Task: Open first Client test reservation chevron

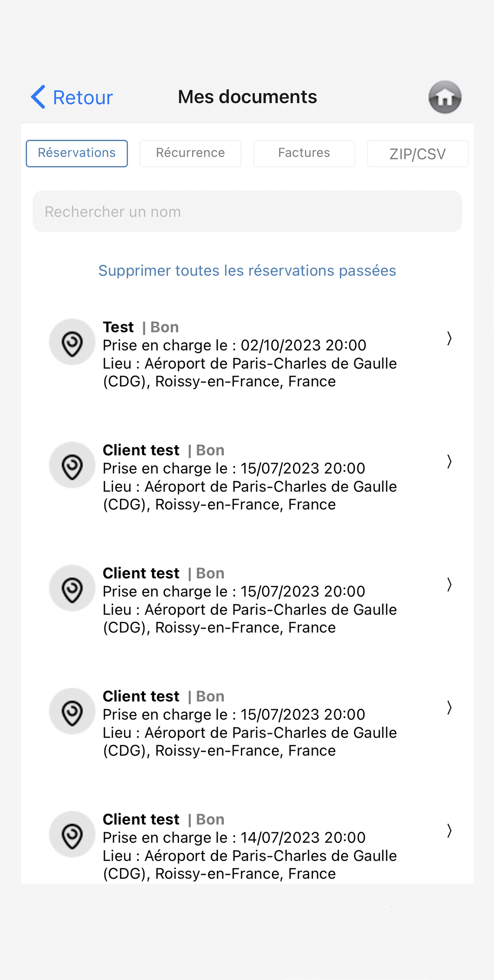Action: 449,462
